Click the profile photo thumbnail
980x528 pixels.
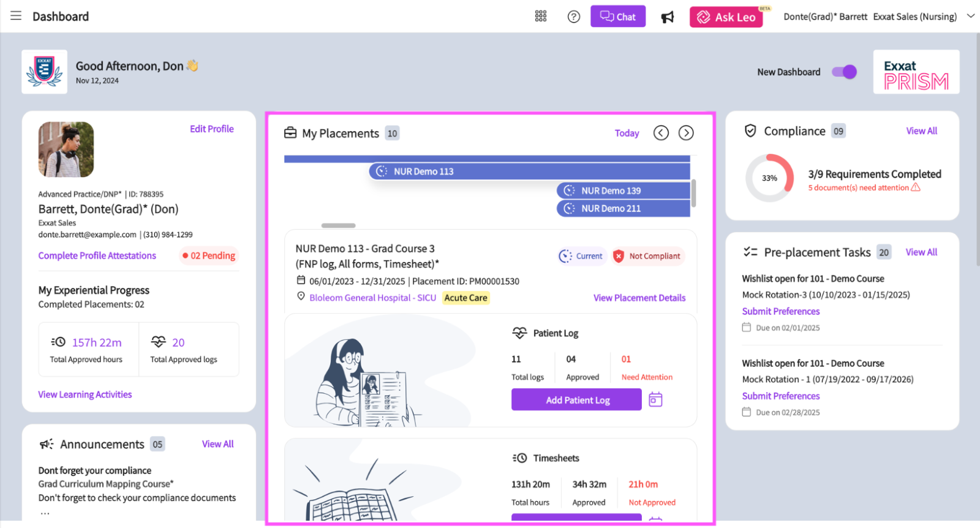pos(66,149)
